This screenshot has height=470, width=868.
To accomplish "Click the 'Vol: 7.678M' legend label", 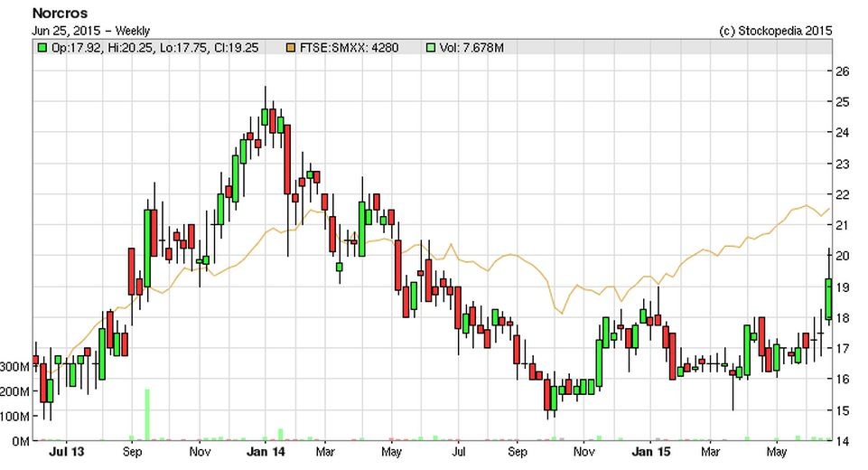I will click(471, 48).
